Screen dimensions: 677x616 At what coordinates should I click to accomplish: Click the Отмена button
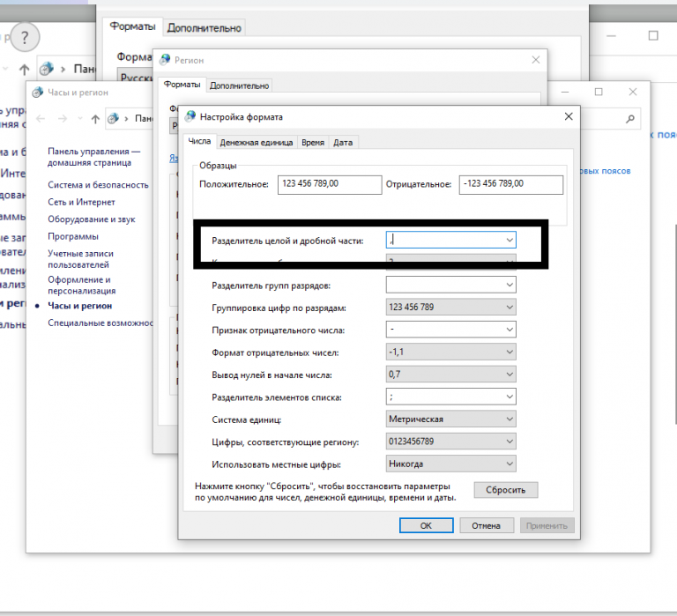pyautogui.click(x=486, y=525)
